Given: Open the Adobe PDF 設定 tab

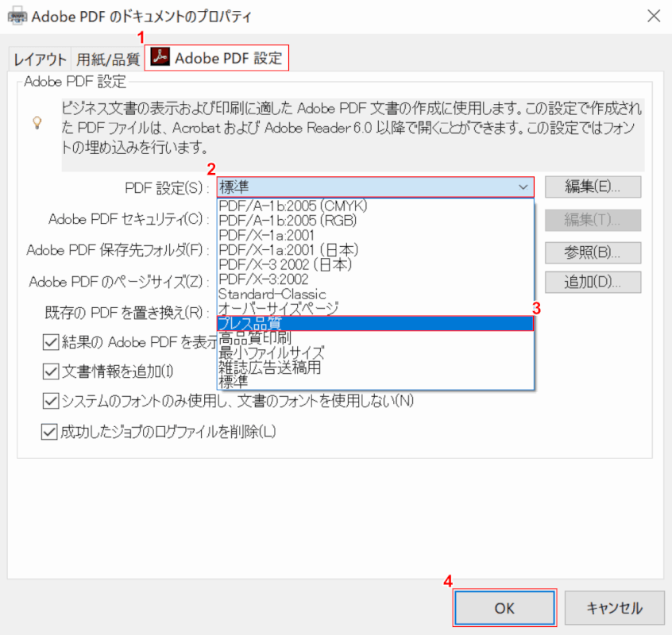Looking at the screenshot, I should coord(217,58).
